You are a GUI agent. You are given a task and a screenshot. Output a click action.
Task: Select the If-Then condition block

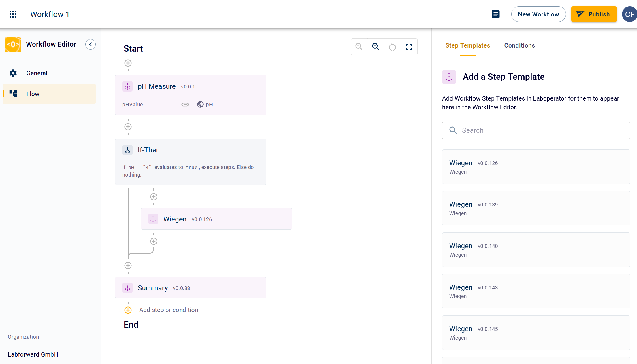pyautogui.click(x=191, y=162)
